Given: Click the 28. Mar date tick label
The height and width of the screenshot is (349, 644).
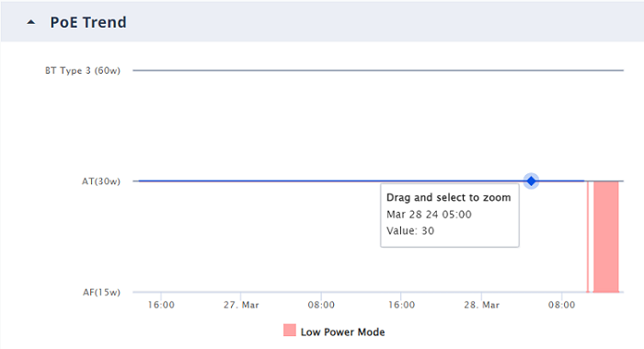Looking at the screenshot, I should point(482,305).
